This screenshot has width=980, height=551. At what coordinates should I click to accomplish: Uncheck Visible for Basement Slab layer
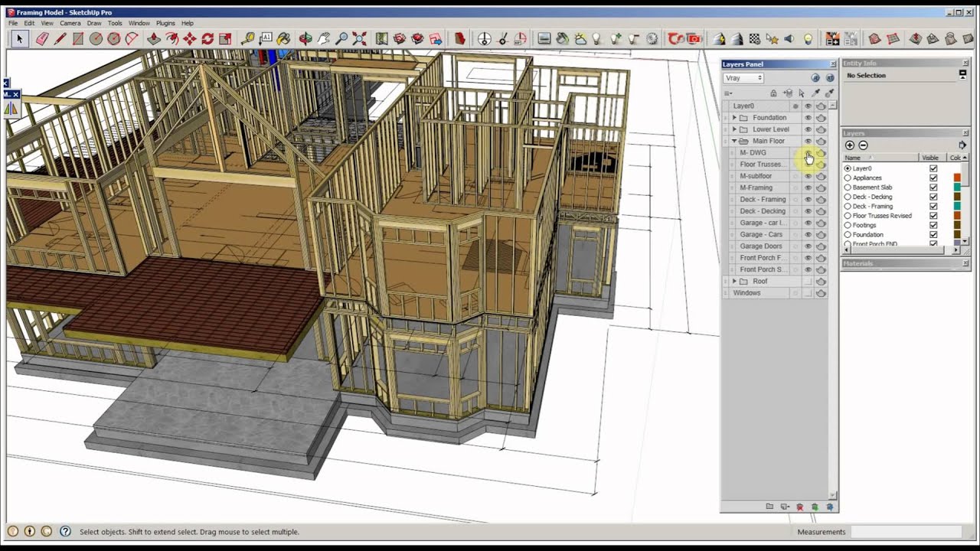coord(933,187)
